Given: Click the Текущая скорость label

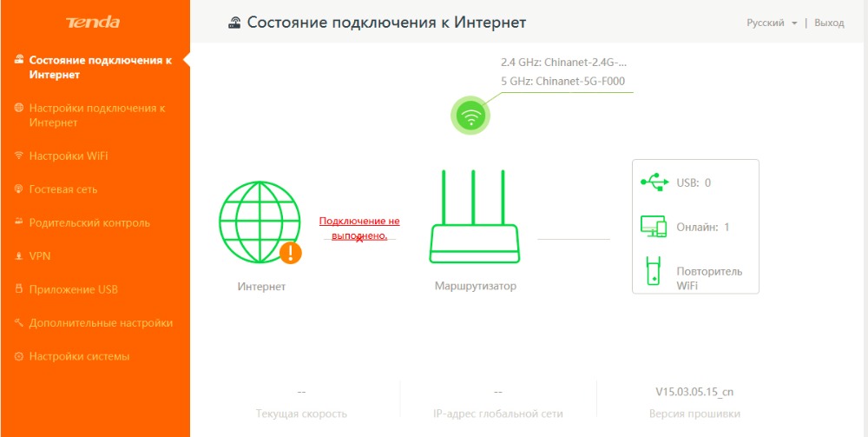Looking at the screenshot, I should tap(302, 414).
